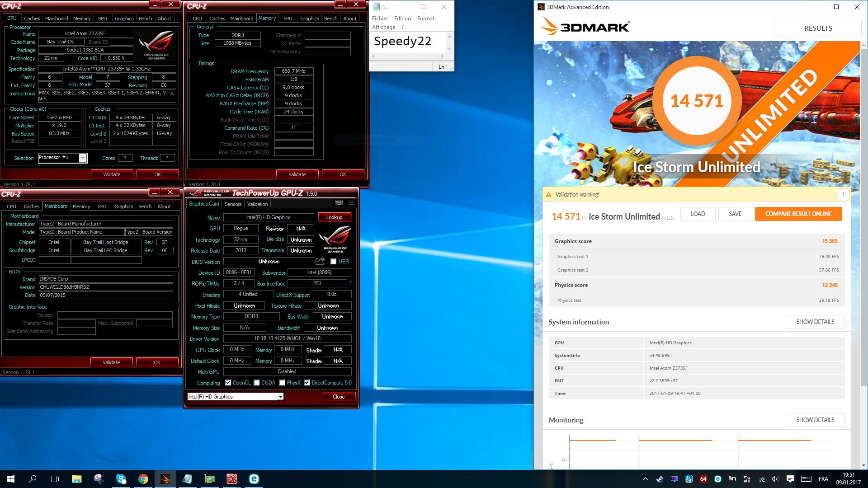The height and width of the screenshot is (488, 868).
Task: Open the GPU-Z hamburger menu icon
Action: point(351,203)
